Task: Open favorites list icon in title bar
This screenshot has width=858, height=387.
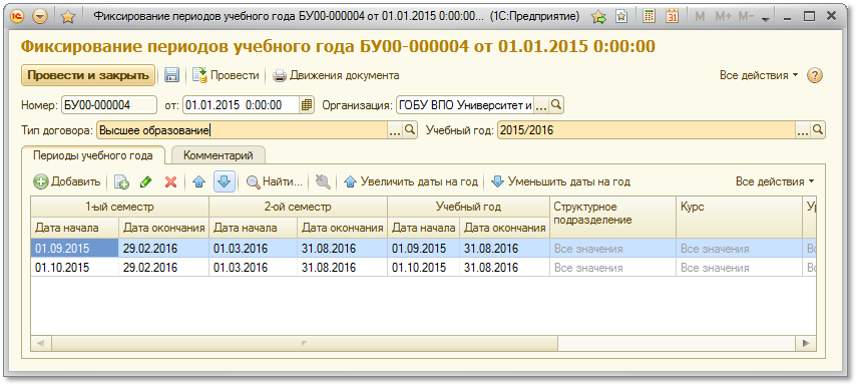Action: [622, 17]
